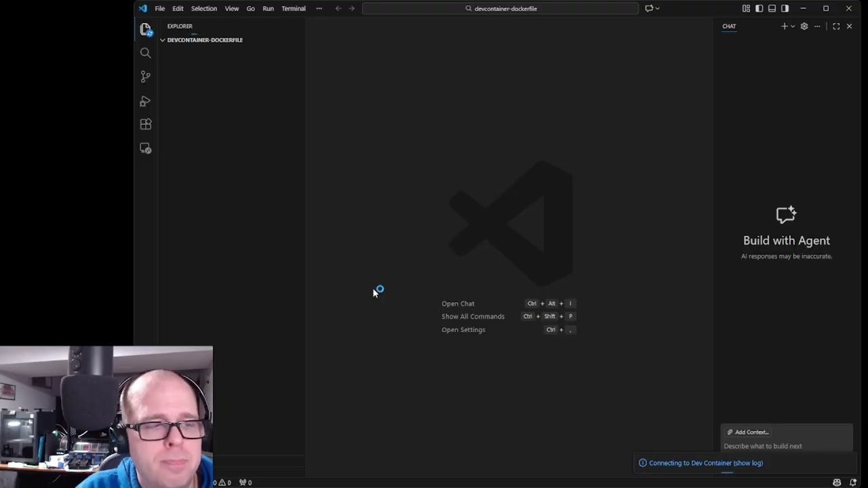The height and width of the screenshot is (488, 868).
Task: Click the devcontainer-dockerfile command center search
Action: click(500, 8)
